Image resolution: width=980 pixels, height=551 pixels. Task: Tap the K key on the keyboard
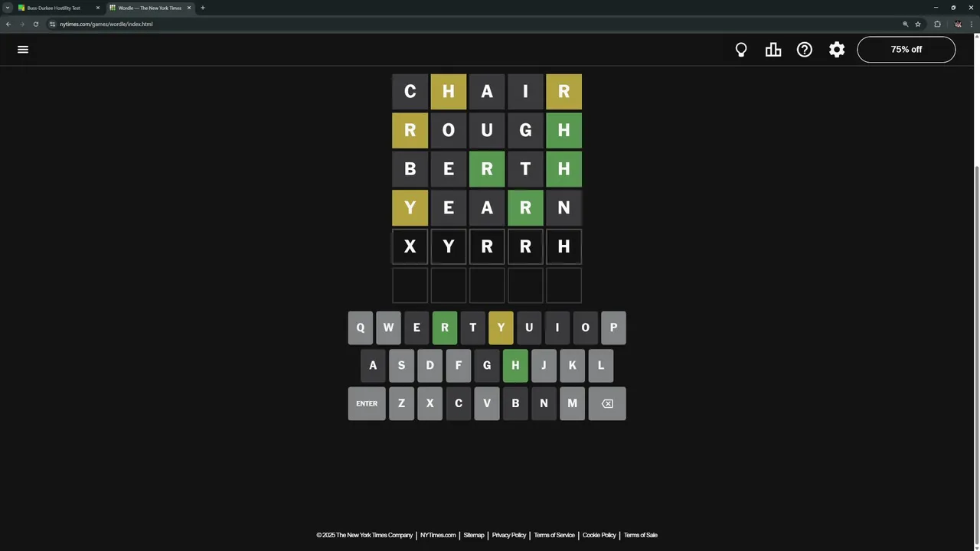pos(572,366)
